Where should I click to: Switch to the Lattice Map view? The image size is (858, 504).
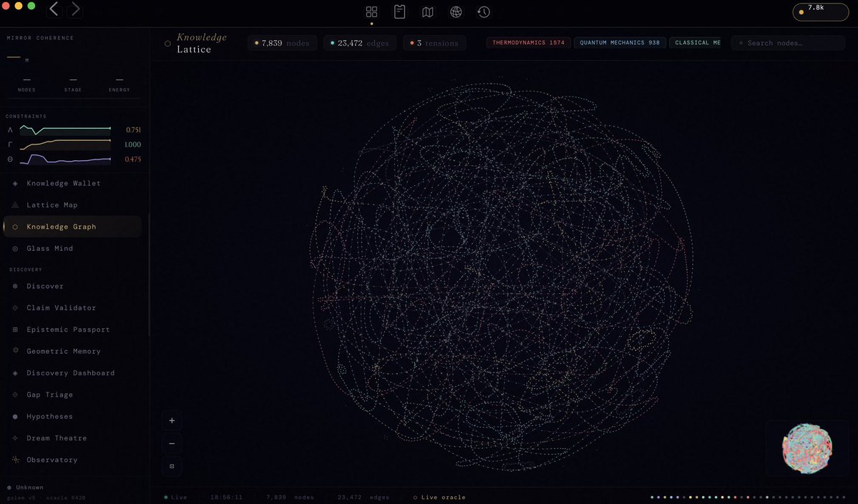(x=72, y=205)
